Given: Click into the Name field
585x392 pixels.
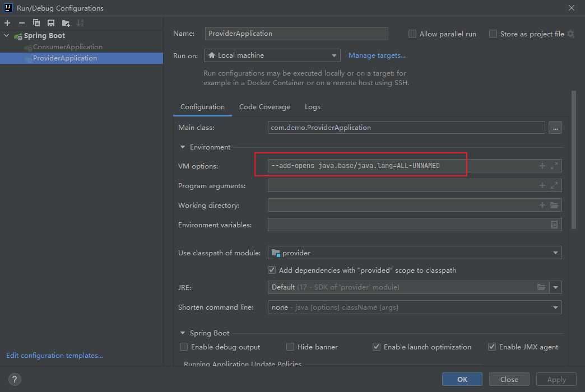Looking at the screenshot, I should point(296,34).
